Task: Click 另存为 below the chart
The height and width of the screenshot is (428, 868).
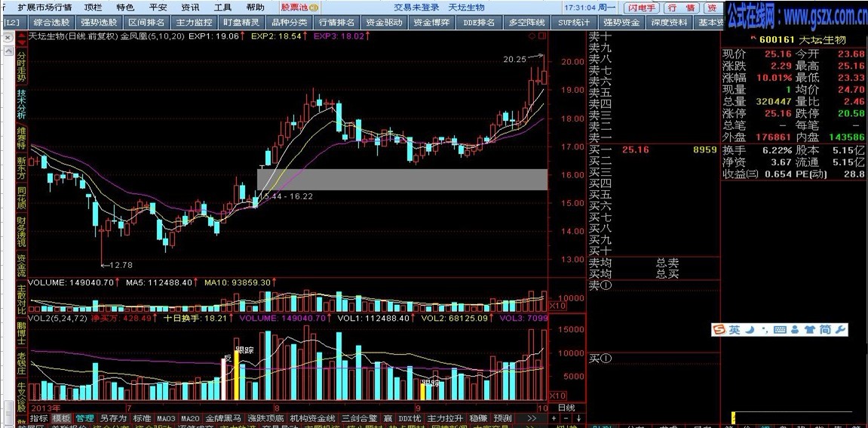Action: 113,418
